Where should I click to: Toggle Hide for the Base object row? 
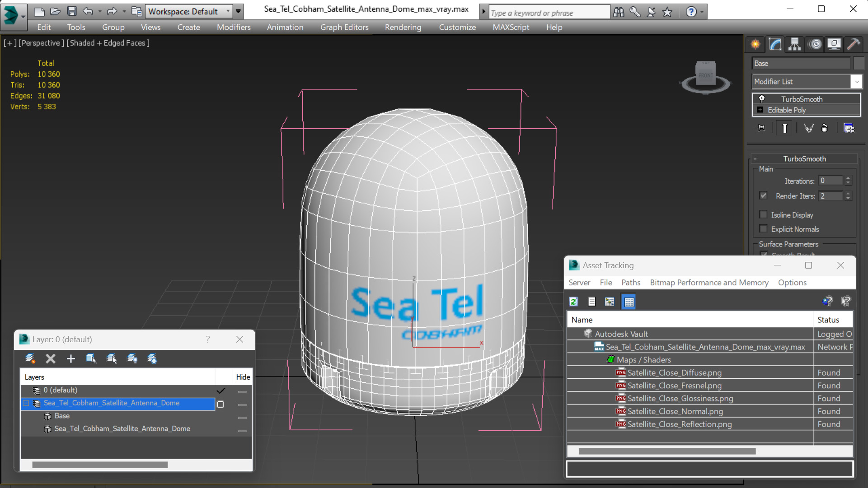pos(243,418)
